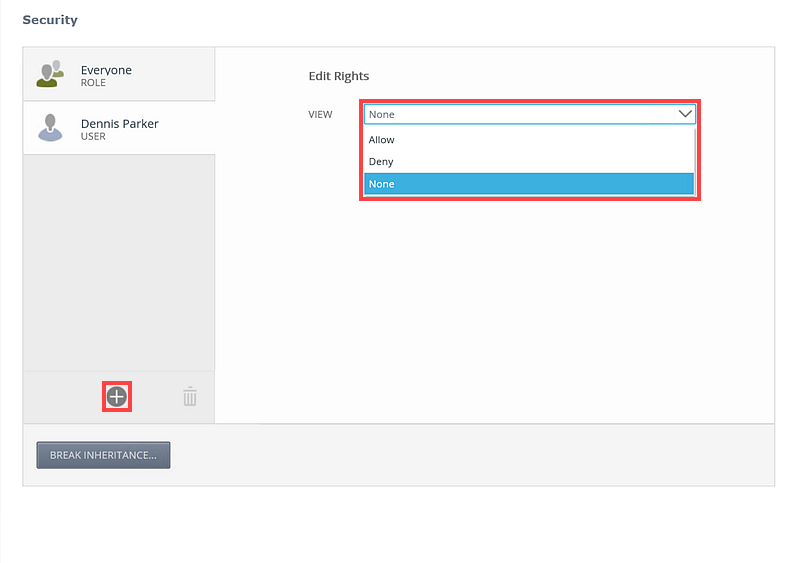800x563 pixels.
Task: Click the add user or role plus icon
Action: click(x=117, y=397)
